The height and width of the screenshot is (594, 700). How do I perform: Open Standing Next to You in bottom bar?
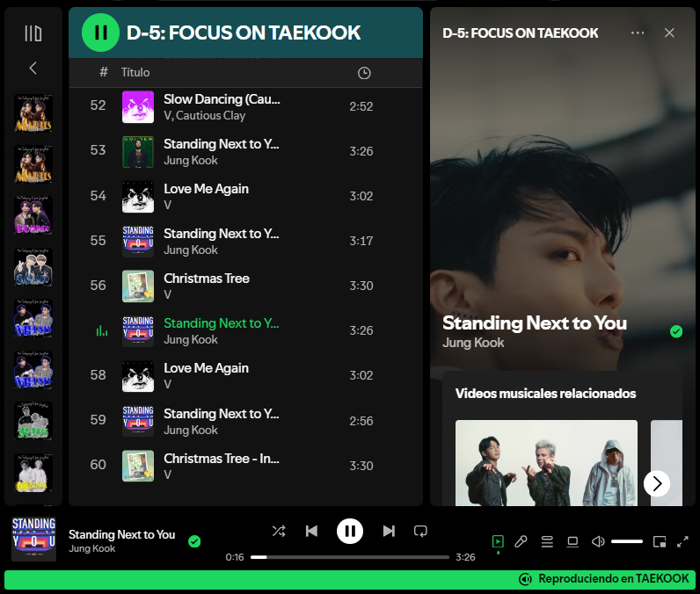122,534
